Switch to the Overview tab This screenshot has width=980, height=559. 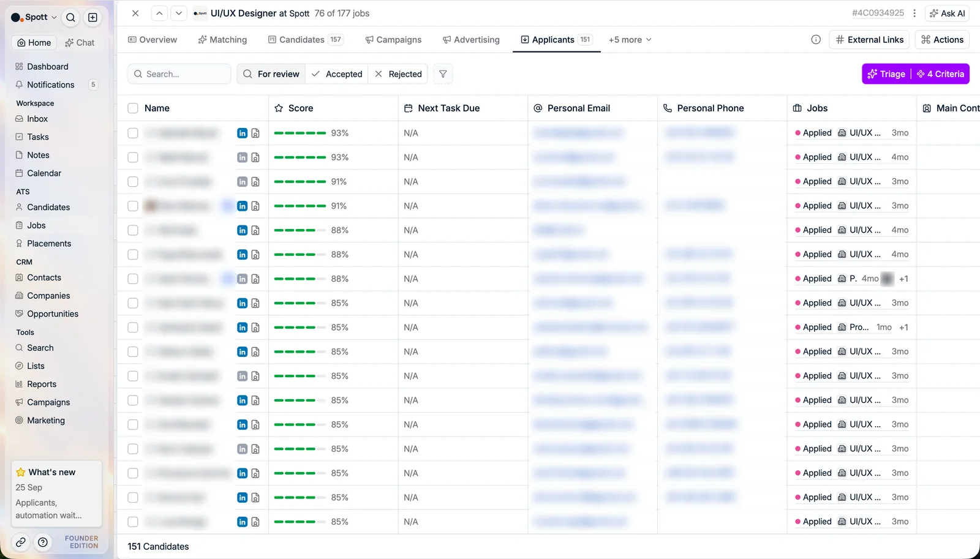[x=153, y=40]
